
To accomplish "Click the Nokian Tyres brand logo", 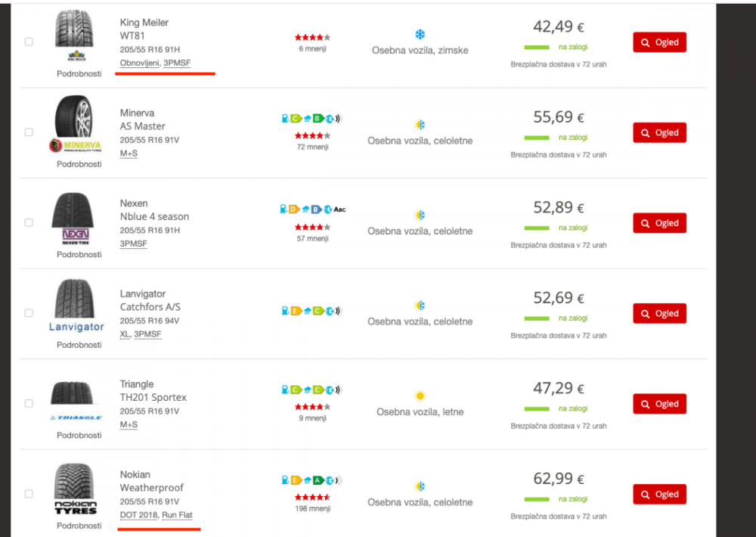I will tap(76, 508).
